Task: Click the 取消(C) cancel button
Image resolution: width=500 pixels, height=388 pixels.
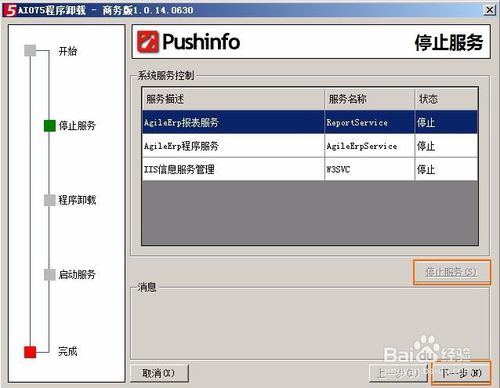Action: [x=159, y=373]
